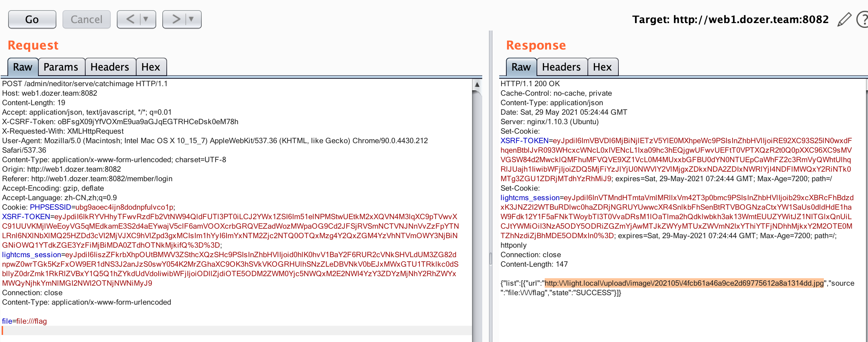This screenshot has width=868, height=342.
Task: Click the Origin header in the request
Action: coord(61,169)
